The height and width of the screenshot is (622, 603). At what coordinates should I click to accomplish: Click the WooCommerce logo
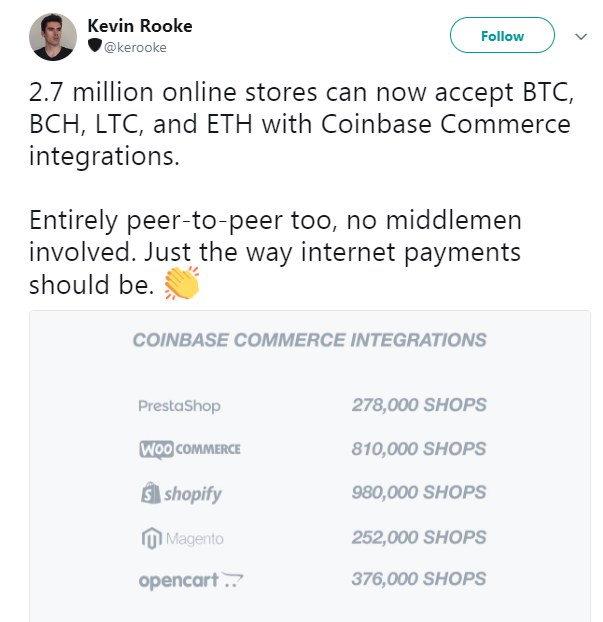(190, 449)
